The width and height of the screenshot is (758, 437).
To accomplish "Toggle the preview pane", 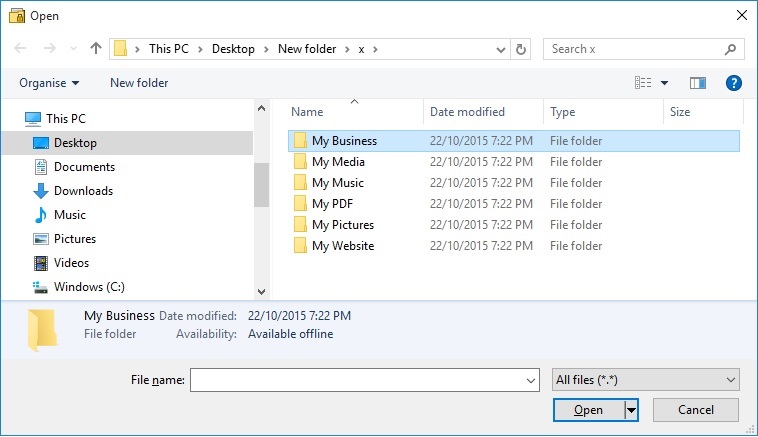I will (x=697, y=83).
